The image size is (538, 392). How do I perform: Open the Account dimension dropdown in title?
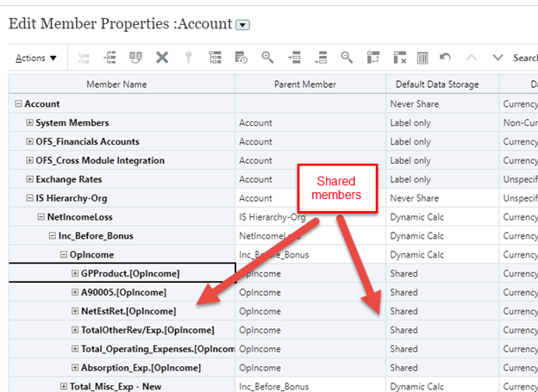coord(243,25)
